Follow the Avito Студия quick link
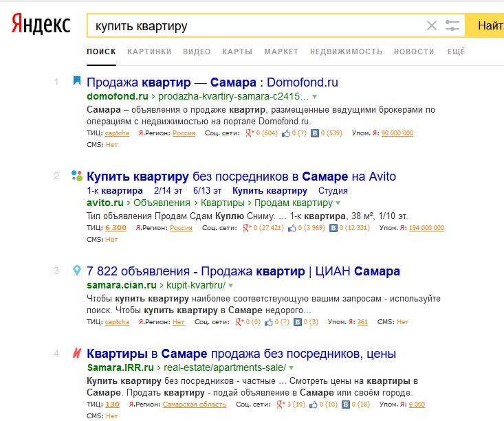504x421 pixels. 333,190
